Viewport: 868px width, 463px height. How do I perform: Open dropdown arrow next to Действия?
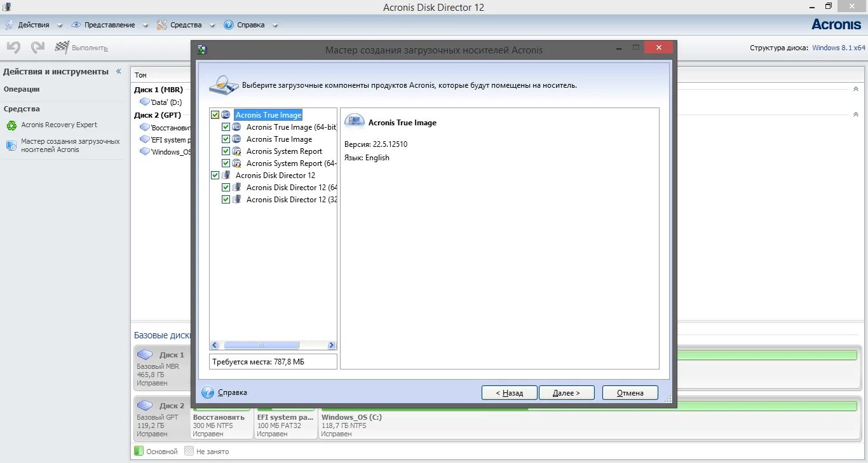(x=60, y=25)
